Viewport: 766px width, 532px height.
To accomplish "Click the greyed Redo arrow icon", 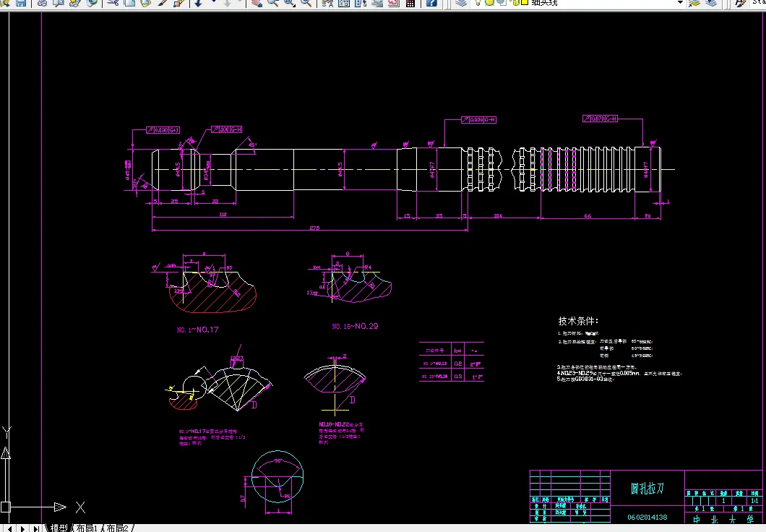I will pos(227,3).
